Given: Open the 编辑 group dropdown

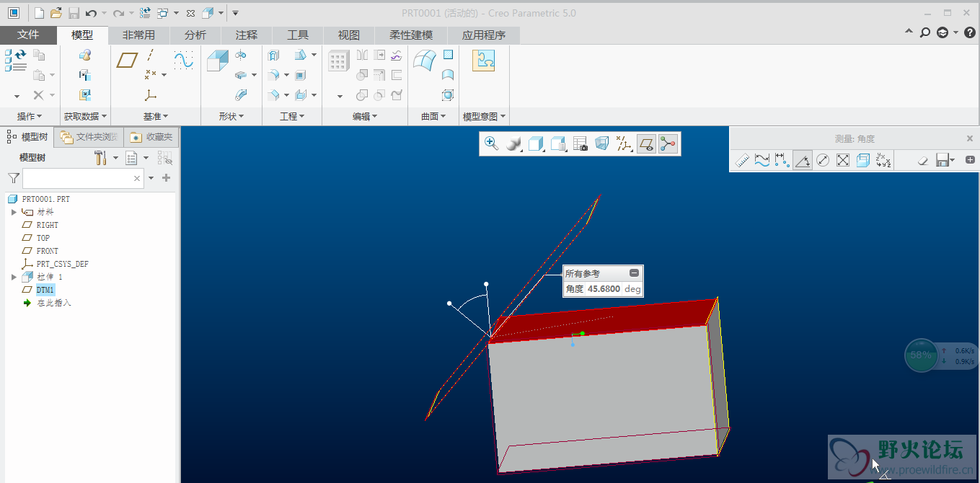Looking at the screenshot, I should [365, 116].
